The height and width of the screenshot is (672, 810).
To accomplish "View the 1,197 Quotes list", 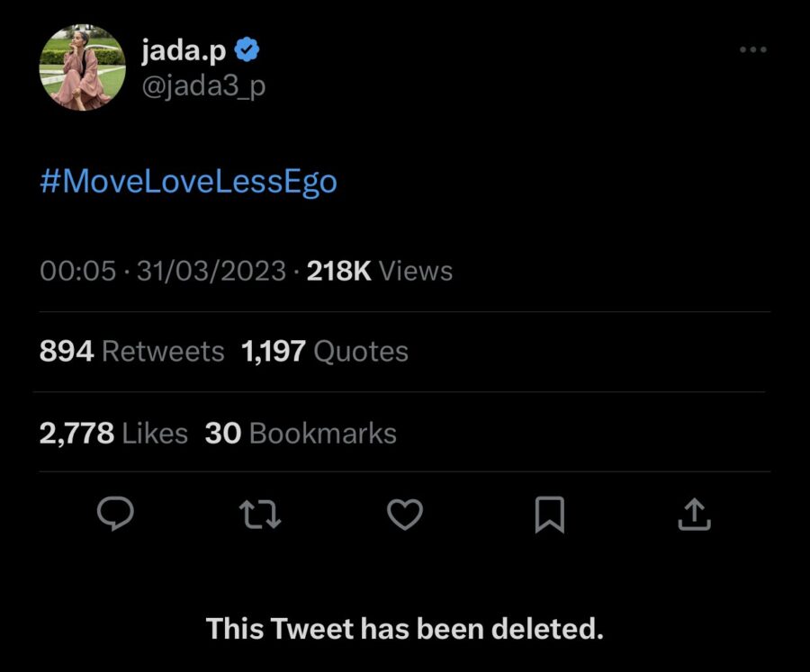I will pos(325,351).
